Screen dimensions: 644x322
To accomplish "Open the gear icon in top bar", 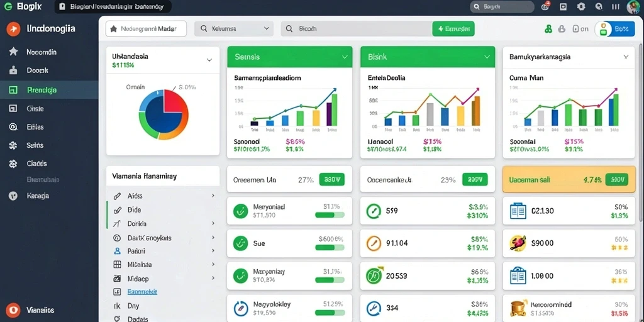I will tap(580, 6).
